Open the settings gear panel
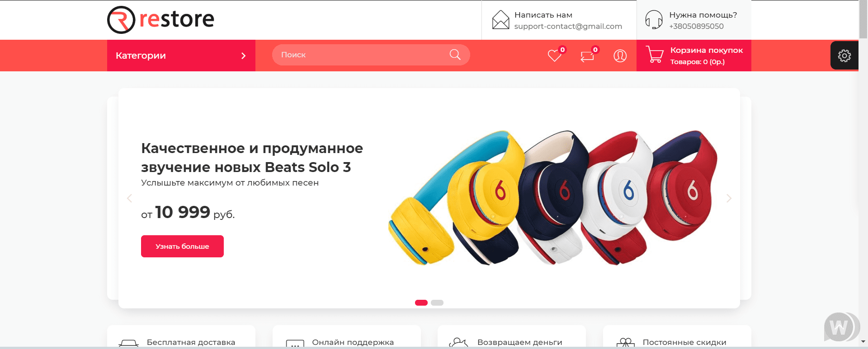 pyautogui.click(x=844, y=56)
